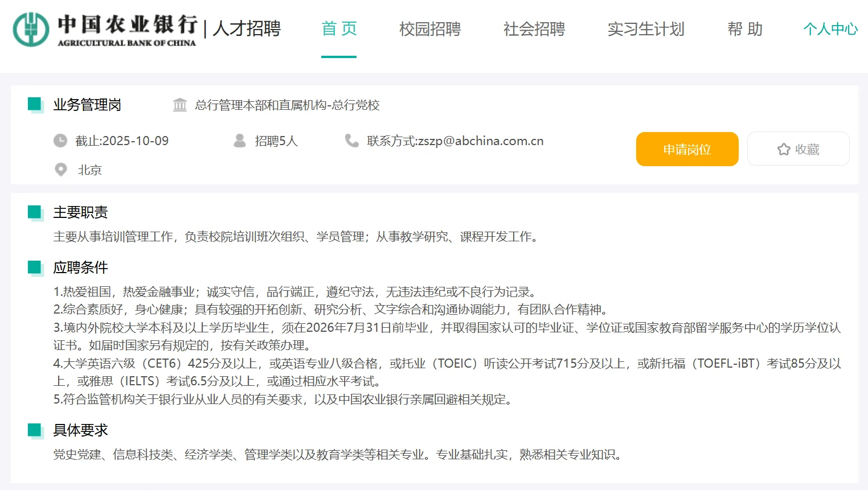Click the phone icon beside 联系方式
868x490 pixels.
pos(352,141)
